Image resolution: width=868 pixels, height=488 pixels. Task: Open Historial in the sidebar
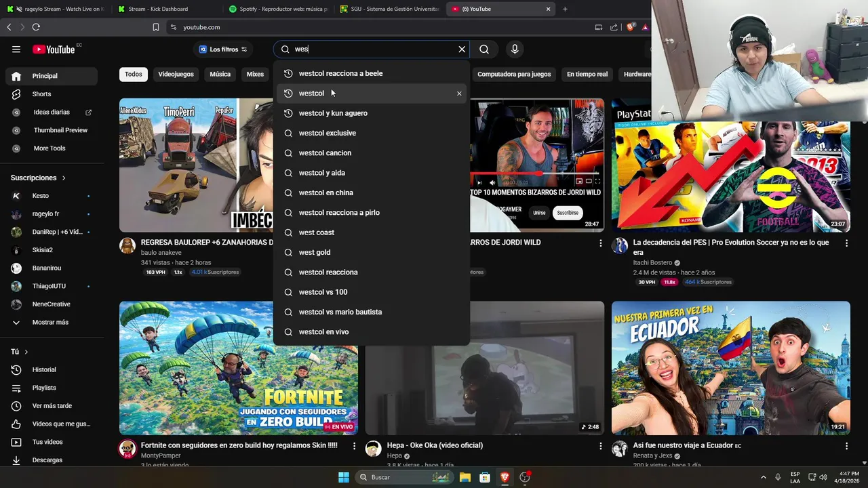pos(52,369)
